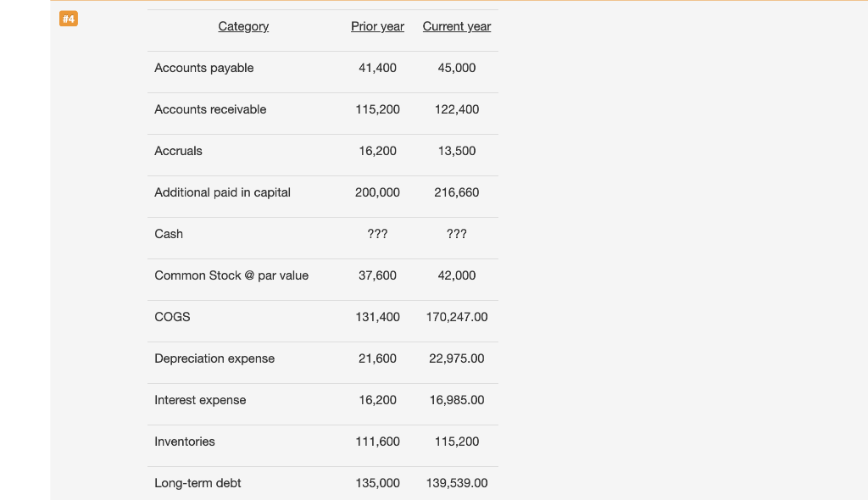Click the underlined Category column header

[243, 26]
